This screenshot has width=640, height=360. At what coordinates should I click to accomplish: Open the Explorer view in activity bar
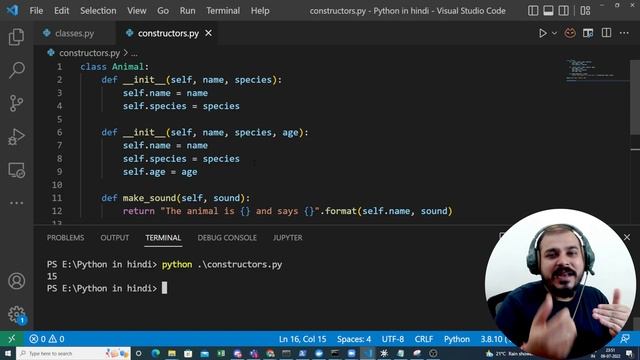coord(16,37)
